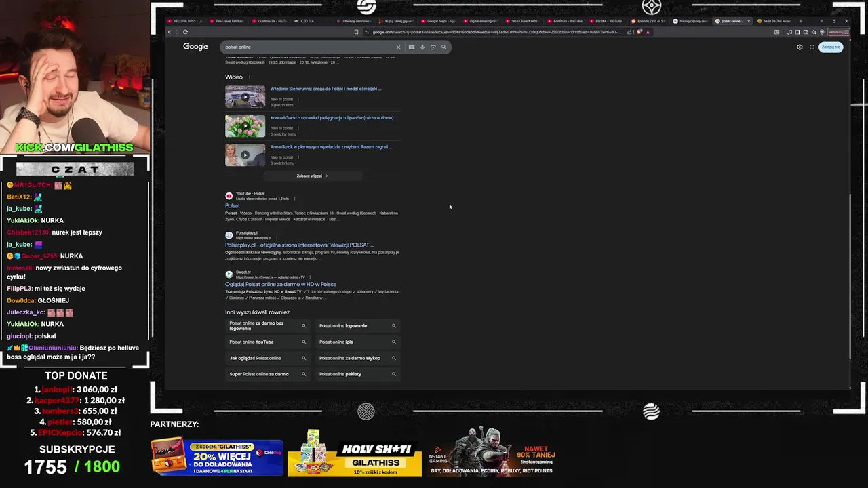Open the on-screen keyboard in search box

coord(412,47)
